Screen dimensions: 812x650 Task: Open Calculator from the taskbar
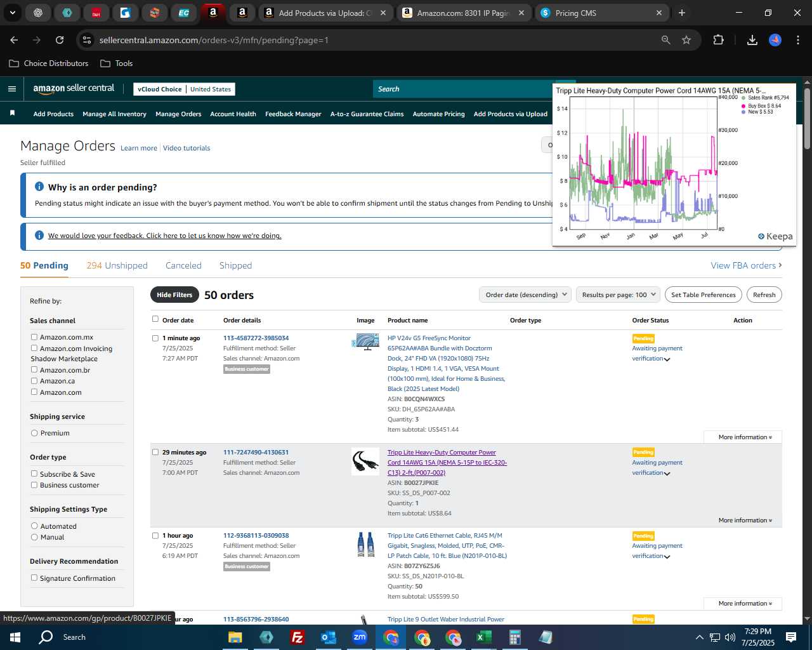pos(515,637)
